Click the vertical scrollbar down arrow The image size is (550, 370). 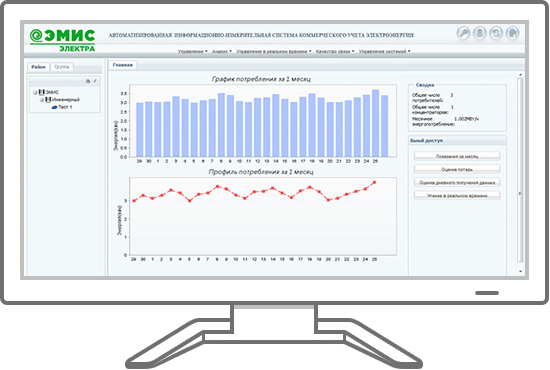(x=520, y=271)
